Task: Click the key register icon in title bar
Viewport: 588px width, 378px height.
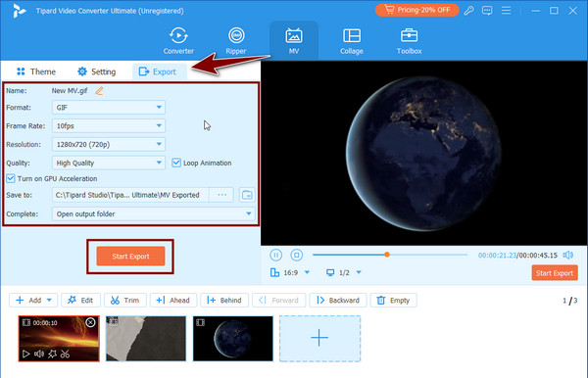Action: click(468, 11)
